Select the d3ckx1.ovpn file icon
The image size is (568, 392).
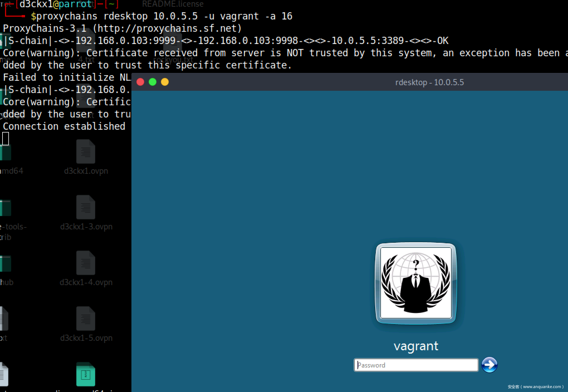point(86,152)
